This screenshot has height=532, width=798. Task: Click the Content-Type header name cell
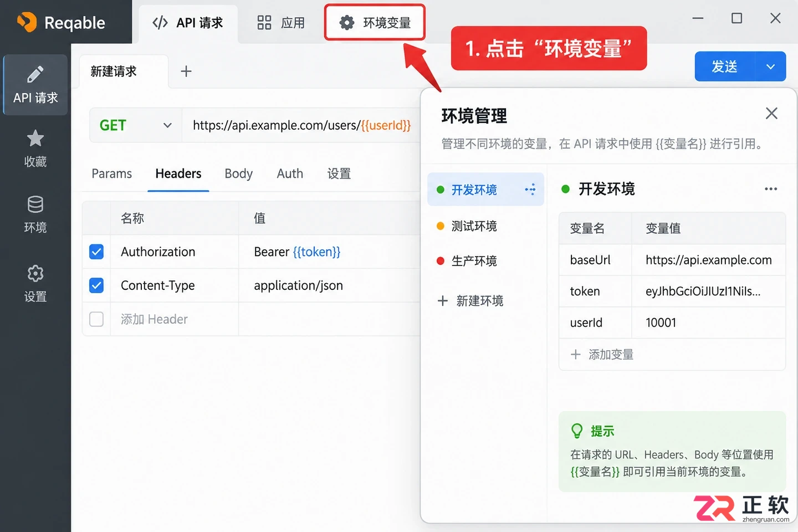[x=175, y=286]
